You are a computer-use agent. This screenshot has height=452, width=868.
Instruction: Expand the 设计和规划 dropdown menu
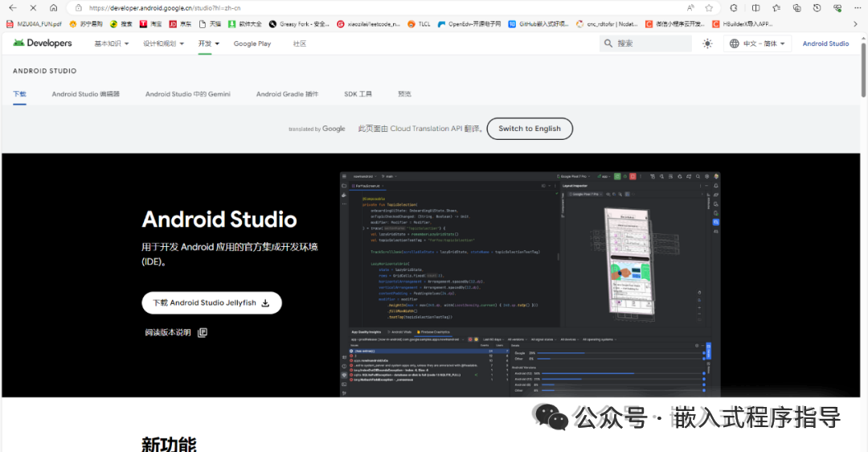163,43
